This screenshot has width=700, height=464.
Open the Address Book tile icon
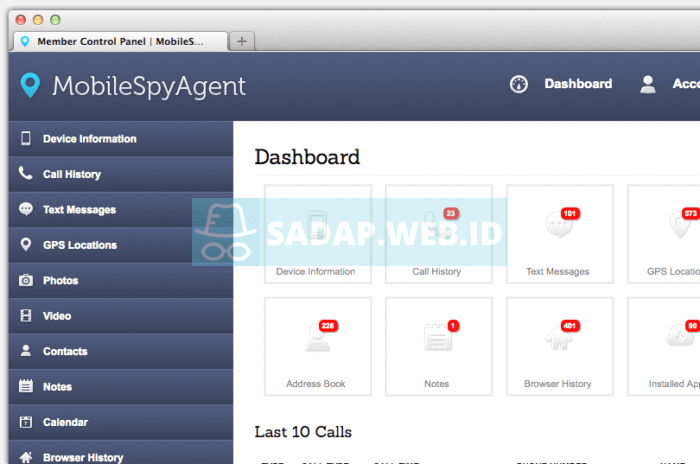[x=316, y=340]
